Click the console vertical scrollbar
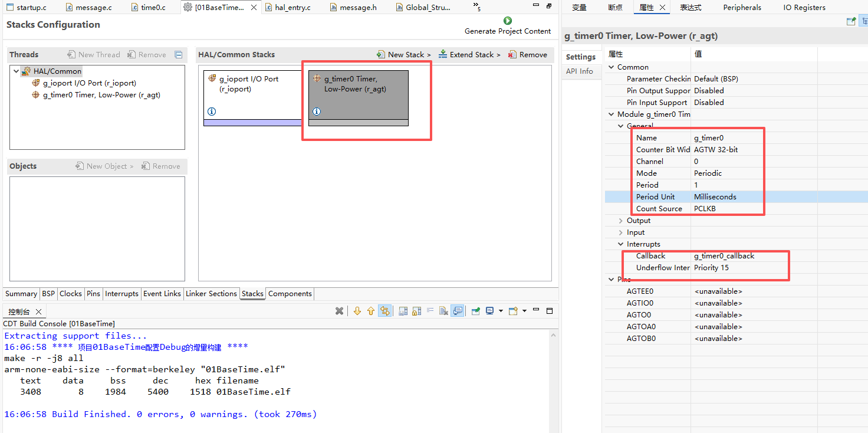This screenshot has height=433, width=868. (554, 378)
